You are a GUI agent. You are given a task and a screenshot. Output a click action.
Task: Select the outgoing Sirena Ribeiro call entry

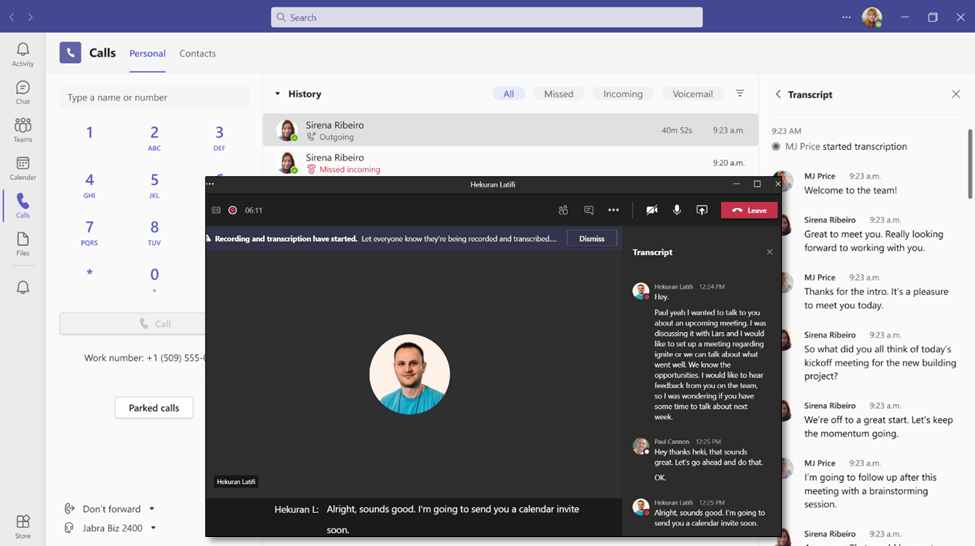(x=510, y=130)
